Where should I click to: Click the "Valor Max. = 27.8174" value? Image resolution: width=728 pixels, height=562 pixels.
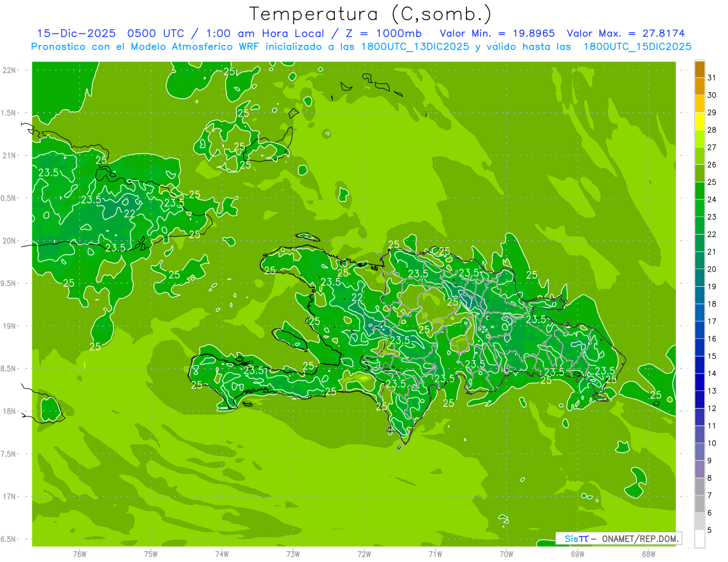(x=626, y=33)
